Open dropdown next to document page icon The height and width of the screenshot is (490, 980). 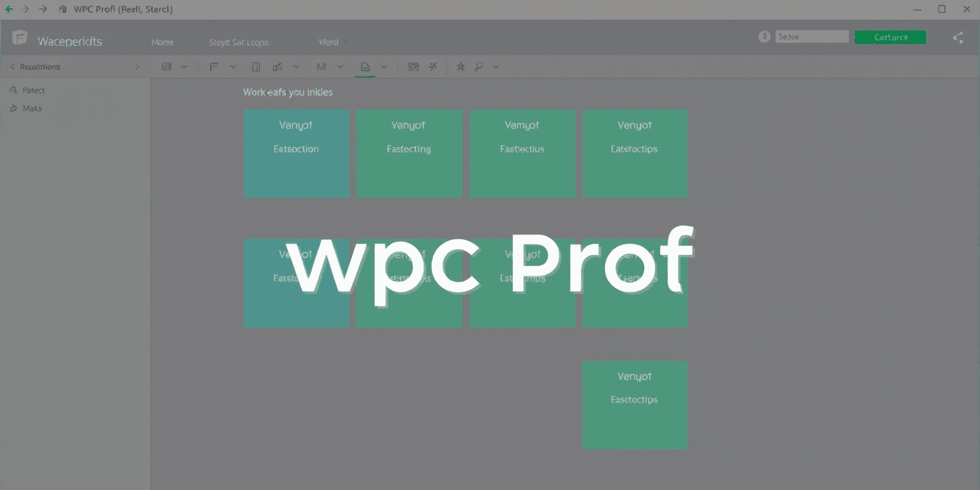tap(384, 67)
